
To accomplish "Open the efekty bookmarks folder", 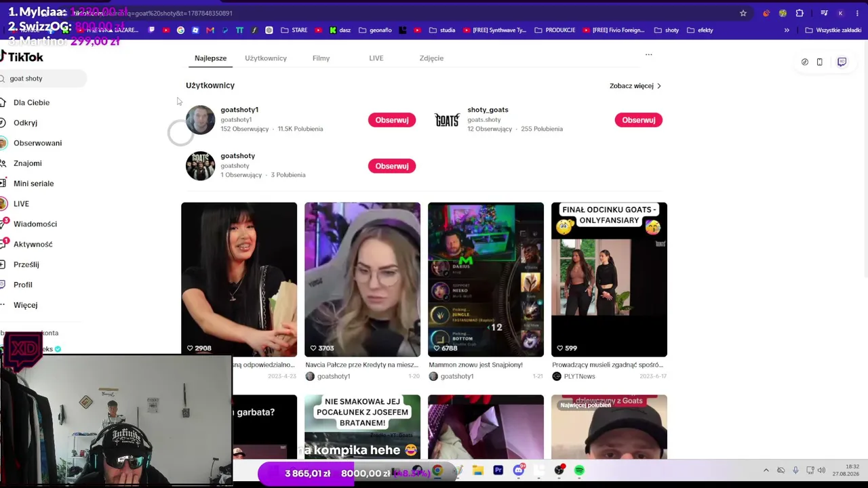I will 700,30.
